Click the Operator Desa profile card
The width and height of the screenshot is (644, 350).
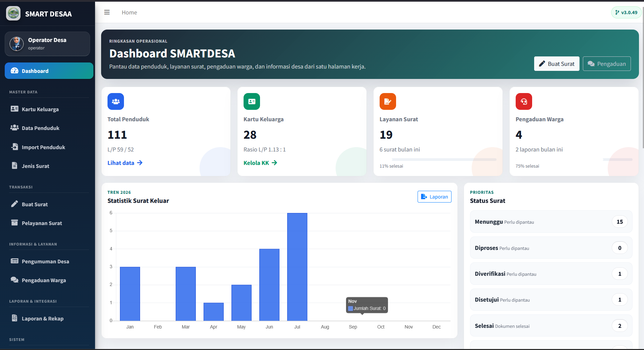(x=47, y=44)
